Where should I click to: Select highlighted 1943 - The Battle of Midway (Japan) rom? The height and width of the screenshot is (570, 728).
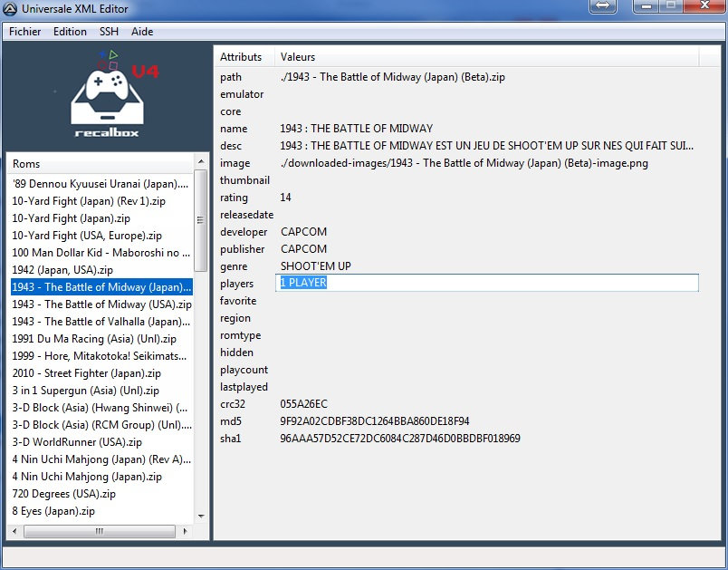point(101,287)
